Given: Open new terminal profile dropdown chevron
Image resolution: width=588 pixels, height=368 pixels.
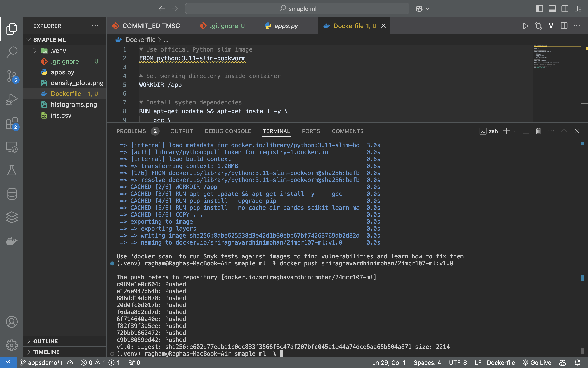Looking at the screenshot, I should 514,131.
